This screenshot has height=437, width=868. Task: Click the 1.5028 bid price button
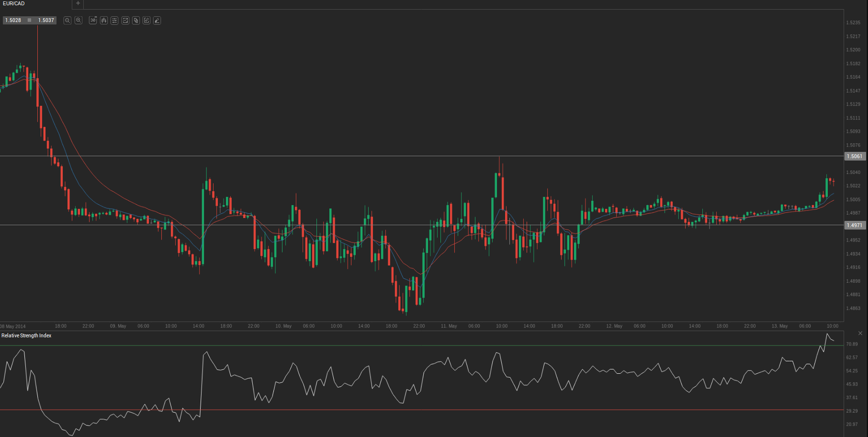(13, 20)
